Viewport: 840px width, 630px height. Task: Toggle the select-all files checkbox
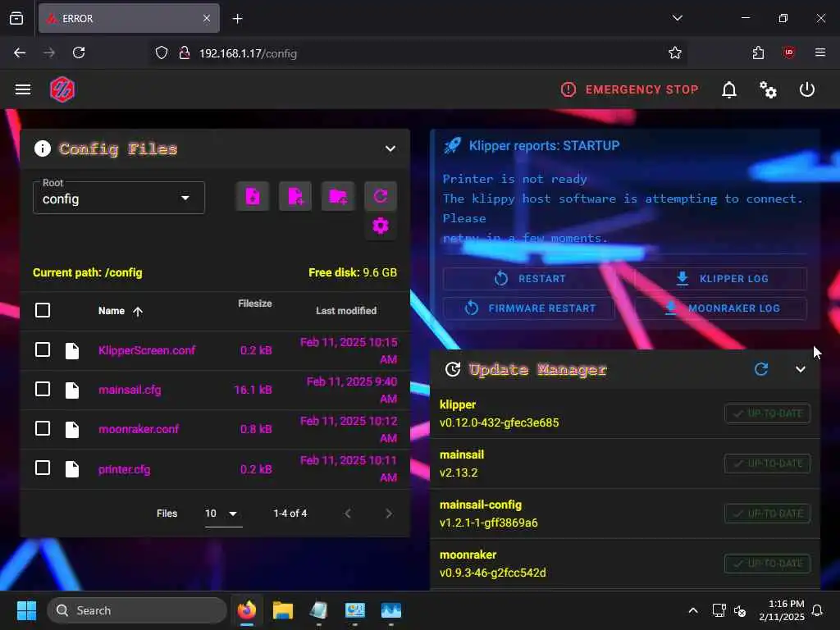click(x=43, y=310)
